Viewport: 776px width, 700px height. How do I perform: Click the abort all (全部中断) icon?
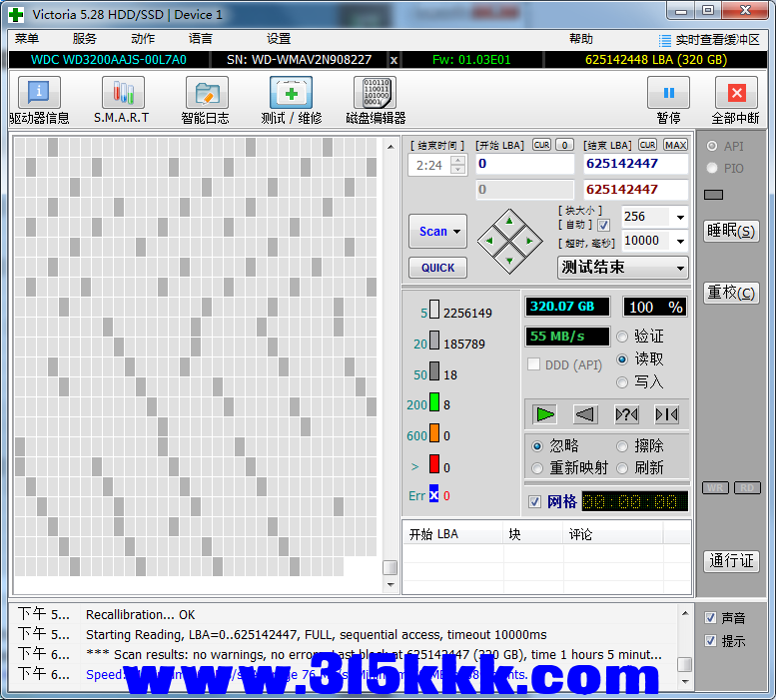(736, 93)
